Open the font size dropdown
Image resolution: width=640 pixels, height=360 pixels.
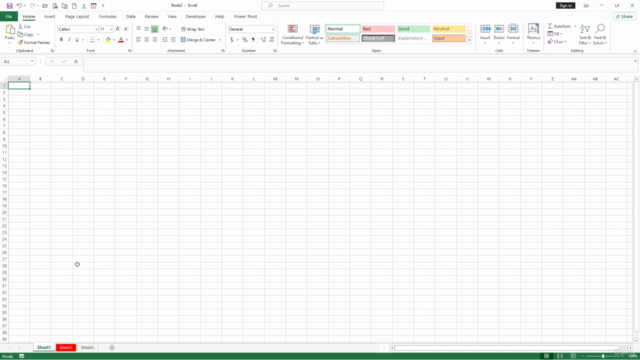(111, 29)
